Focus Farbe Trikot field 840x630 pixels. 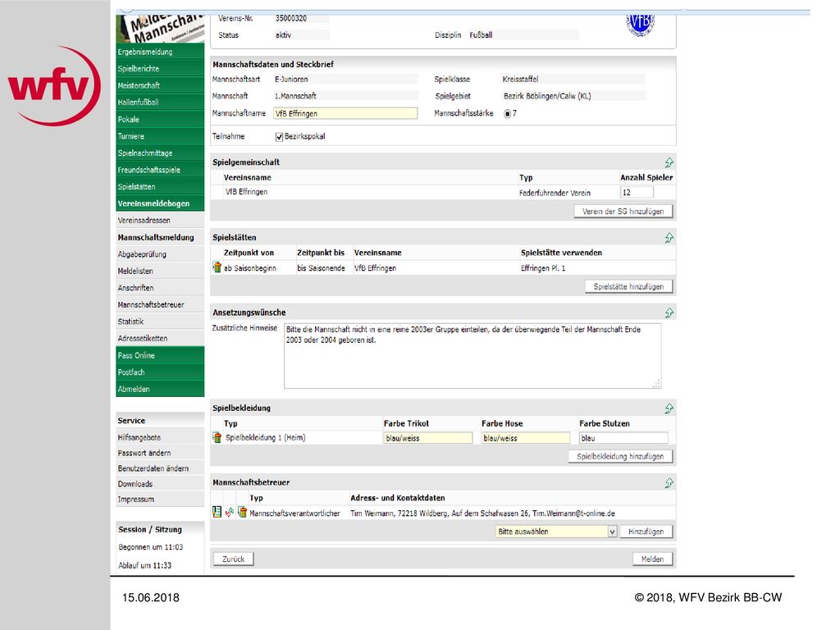click(428, 438)
